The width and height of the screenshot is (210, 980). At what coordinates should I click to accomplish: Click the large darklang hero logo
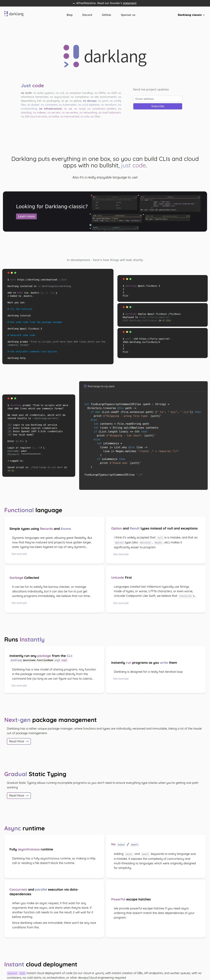click(x=105, y=56)
